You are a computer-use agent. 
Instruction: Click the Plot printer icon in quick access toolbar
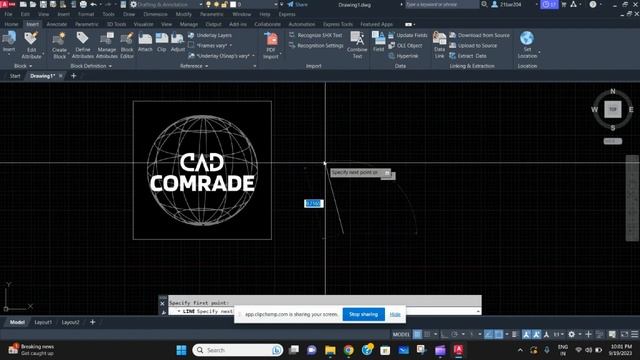(83, 4)
